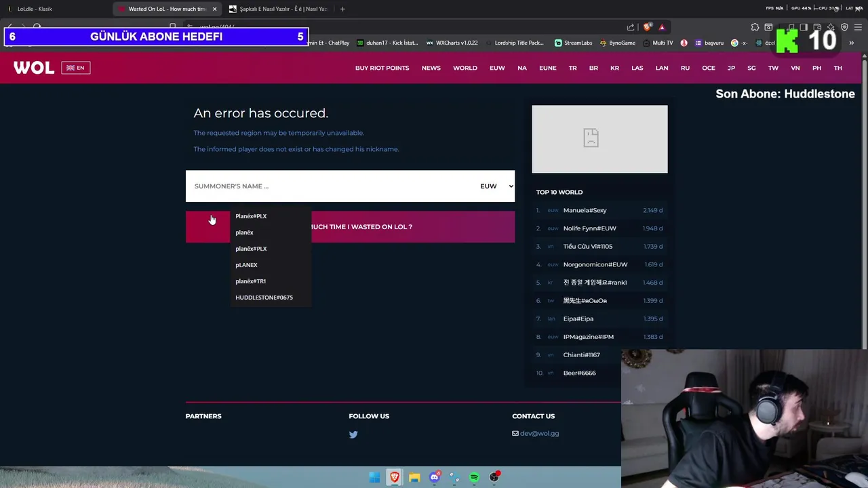
Task: Open the OCE region page
Action: click(708, 68)
